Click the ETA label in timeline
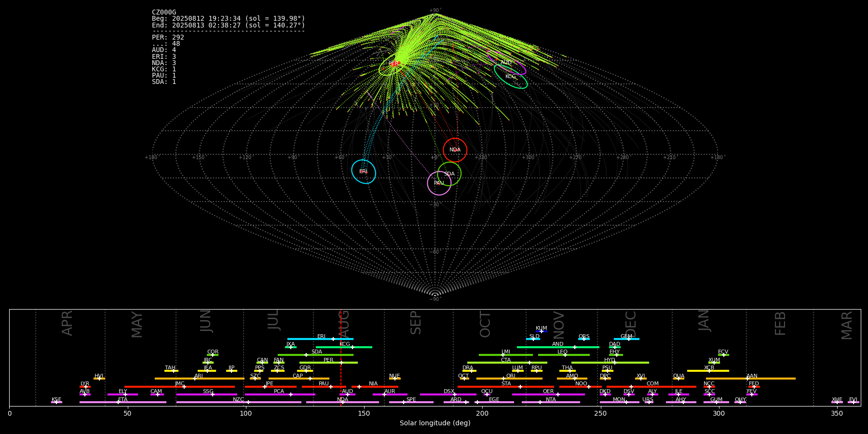The height and width of the screenshot is (434, 868). [123, 400]
